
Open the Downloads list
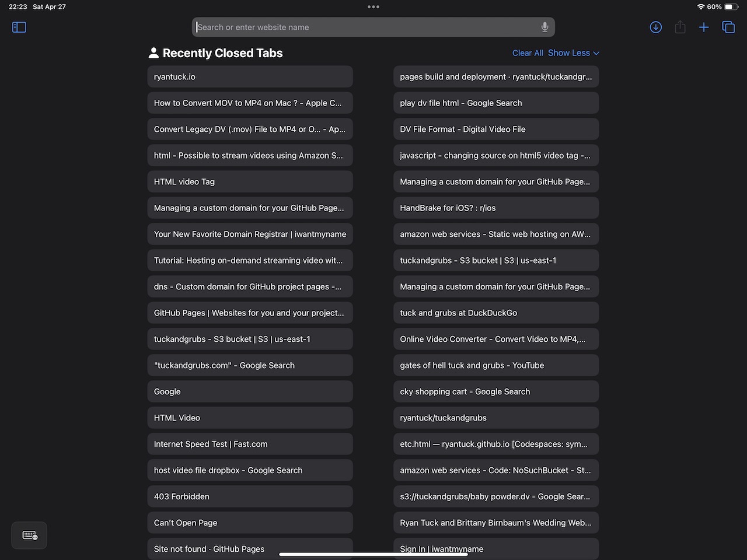(x=656, y=27)
